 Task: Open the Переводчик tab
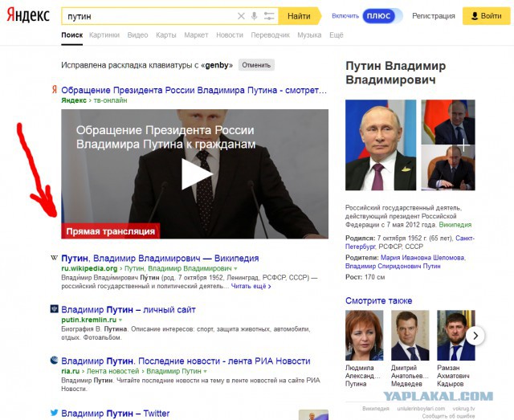click(270, 35)
